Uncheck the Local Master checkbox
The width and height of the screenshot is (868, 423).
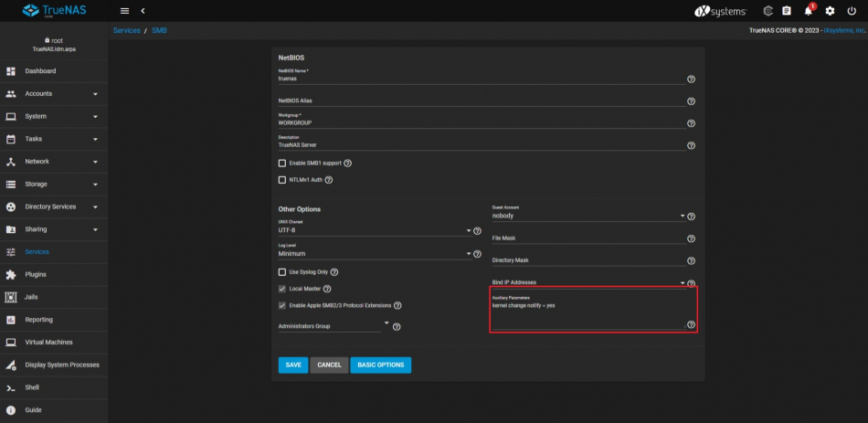click(282, 289)
